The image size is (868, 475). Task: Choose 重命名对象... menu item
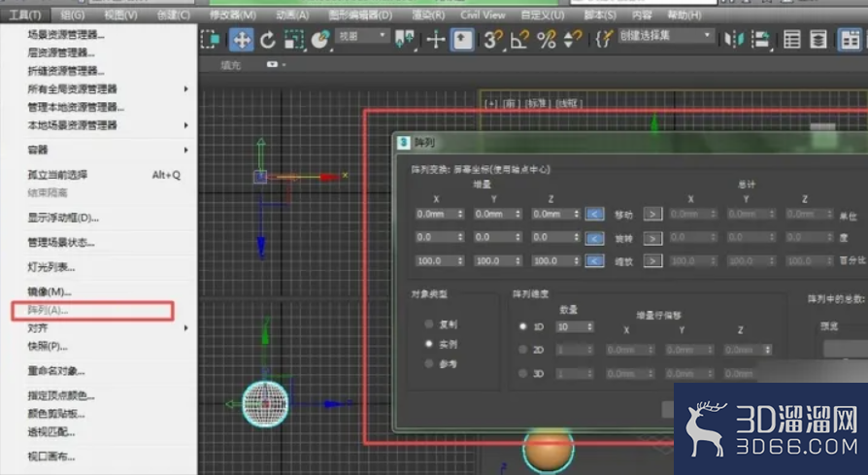coord(56,371)
